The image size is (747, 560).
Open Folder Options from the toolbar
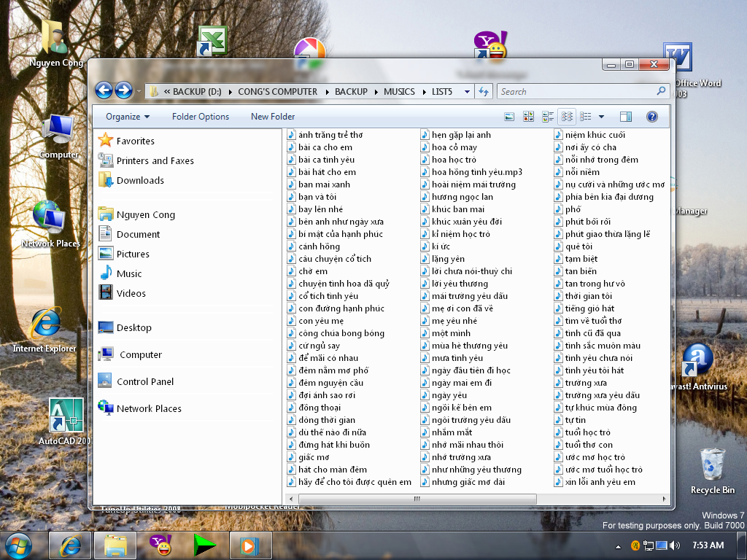coord(201,117)
